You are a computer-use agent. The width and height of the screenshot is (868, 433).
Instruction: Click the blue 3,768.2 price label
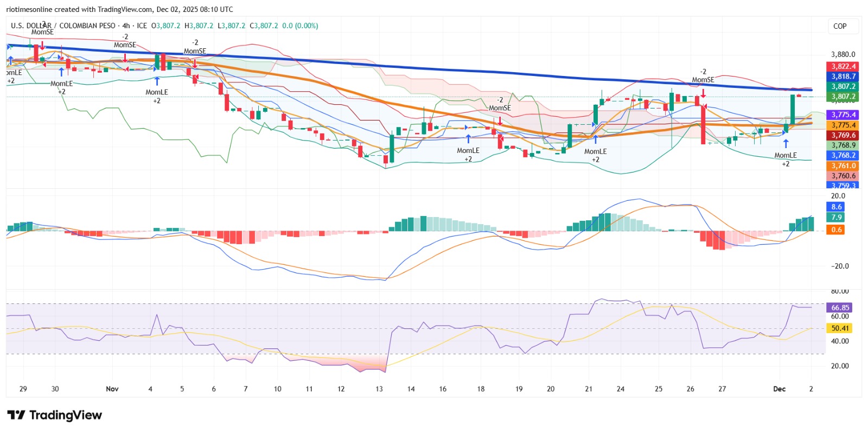click(843, 155)
